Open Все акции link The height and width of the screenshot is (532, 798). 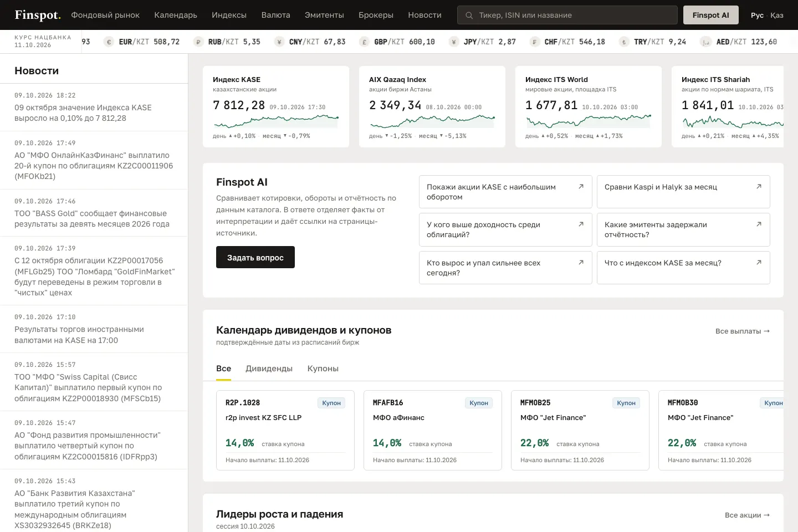(747, 515)
